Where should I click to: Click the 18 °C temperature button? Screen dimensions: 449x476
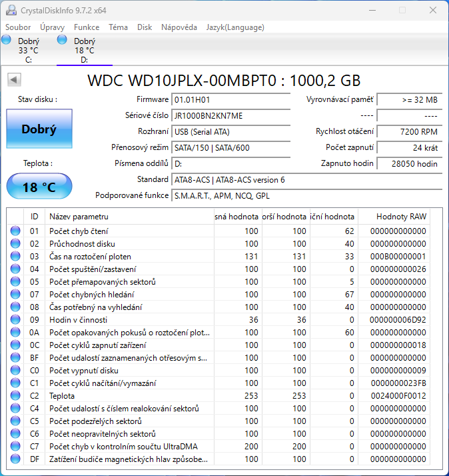point(39,187)
